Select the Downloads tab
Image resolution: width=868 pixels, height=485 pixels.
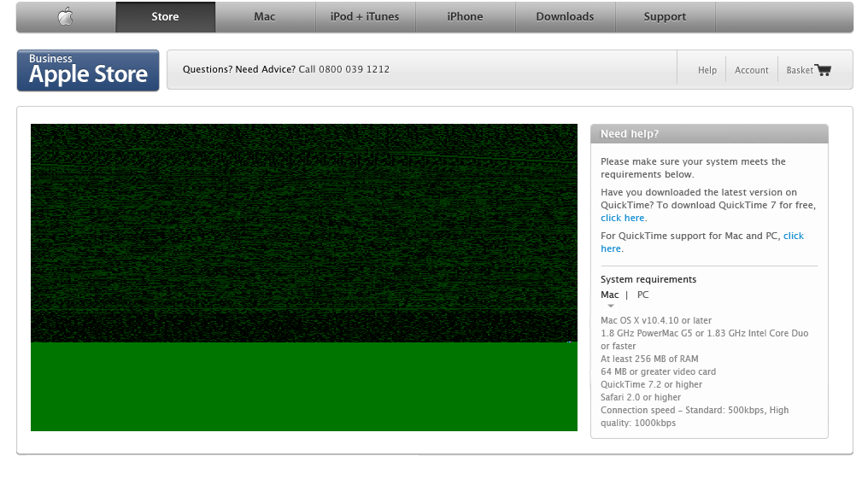(565, 17)
